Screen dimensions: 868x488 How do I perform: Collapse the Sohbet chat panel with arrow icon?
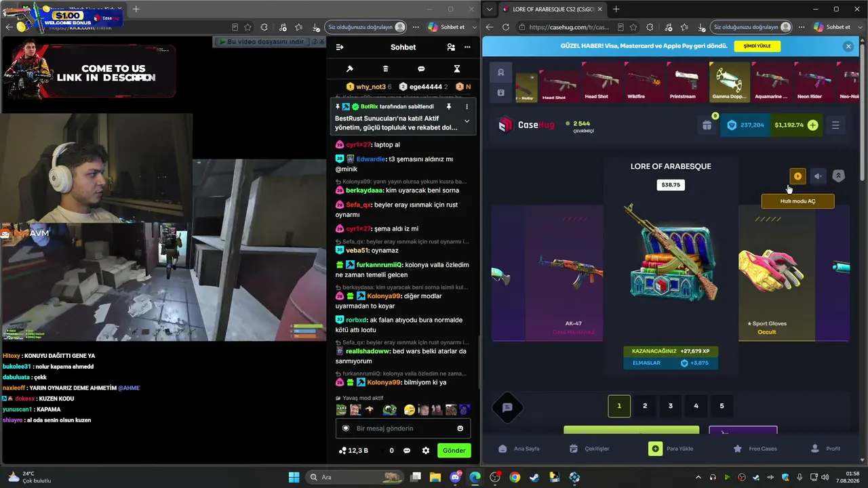[x=340, y=47]
